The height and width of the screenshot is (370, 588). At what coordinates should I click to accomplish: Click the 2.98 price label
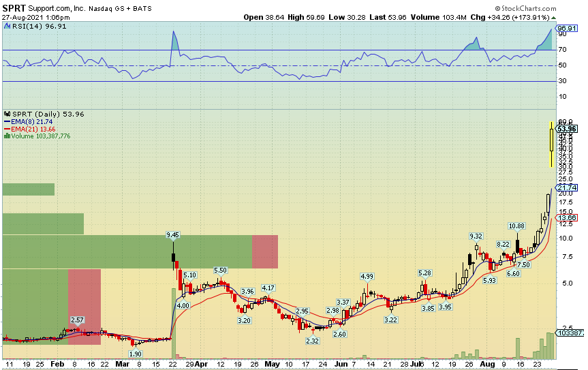333,311
